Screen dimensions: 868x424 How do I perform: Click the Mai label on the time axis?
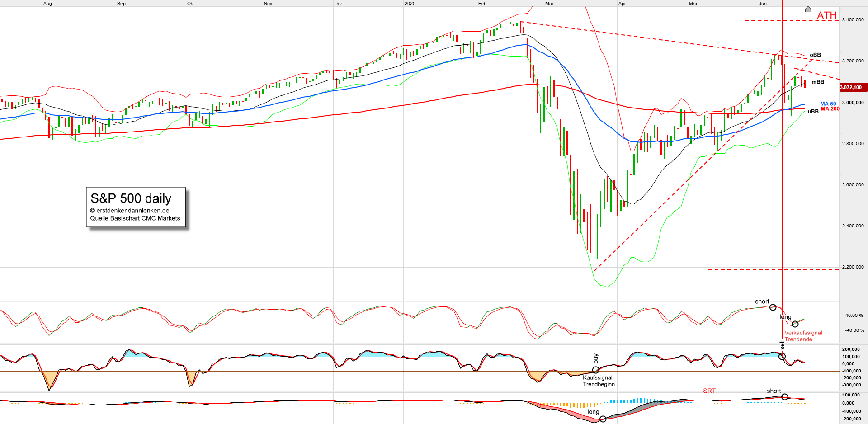(x=693, y=4)
